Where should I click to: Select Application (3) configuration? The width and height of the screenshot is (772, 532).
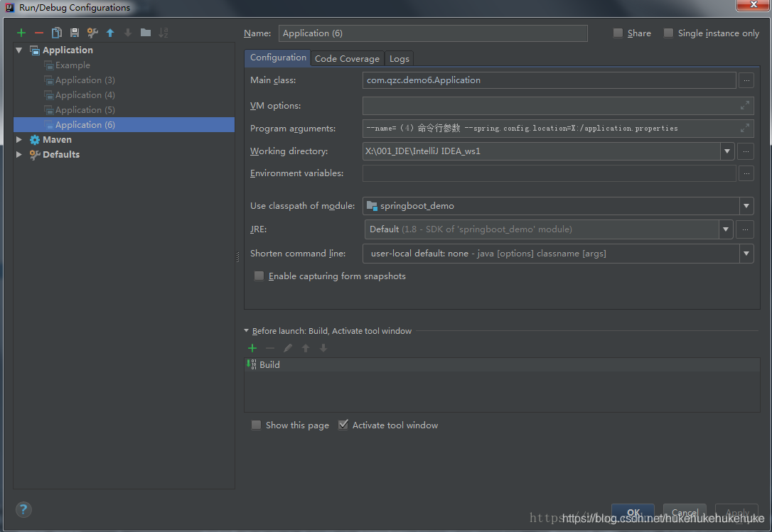tap(85, 80)
